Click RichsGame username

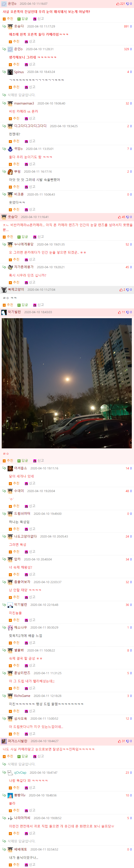point(22,696)
